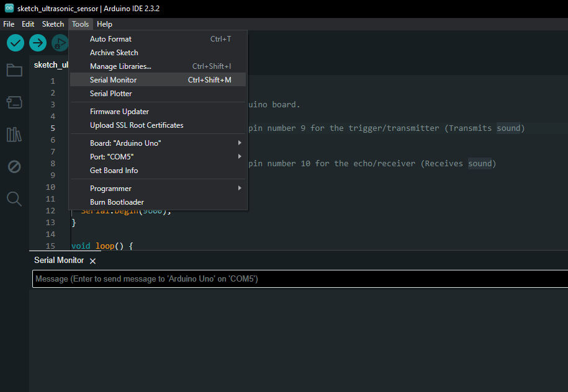Open the Sketch menu

pyautogui.click(x=53, y=24)
